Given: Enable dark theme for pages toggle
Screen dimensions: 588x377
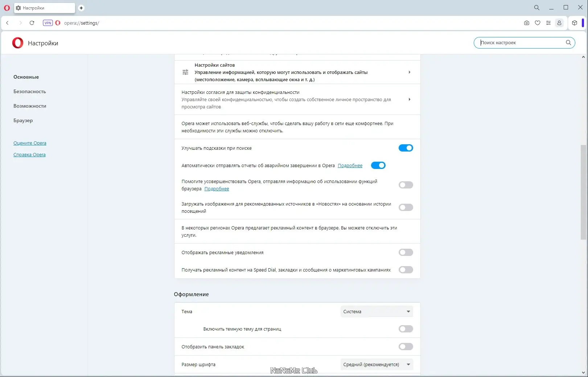Looking at the screenshot, I should pos(406,329).
